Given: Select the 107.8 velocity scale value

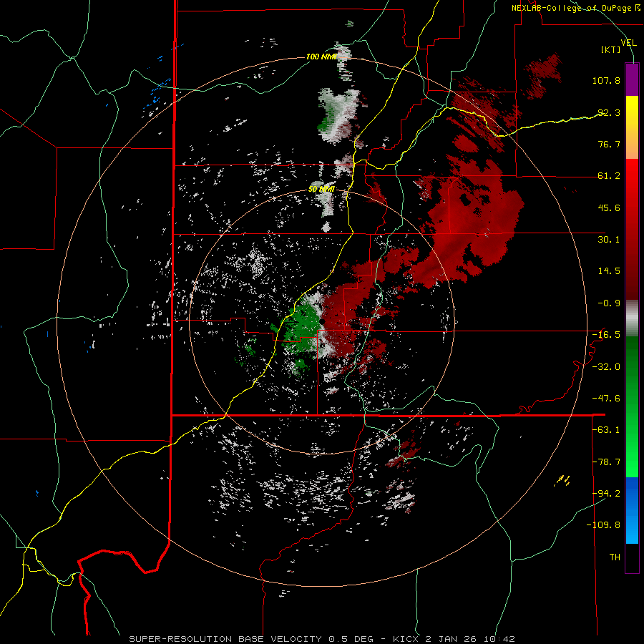Looking at the screenshot, I should 606,80.
